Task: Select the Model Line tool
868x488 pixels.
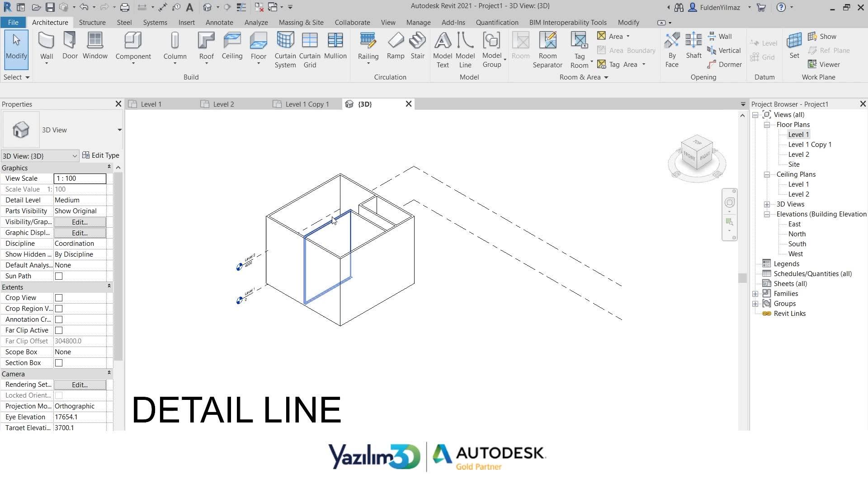Action: (465, 50)
